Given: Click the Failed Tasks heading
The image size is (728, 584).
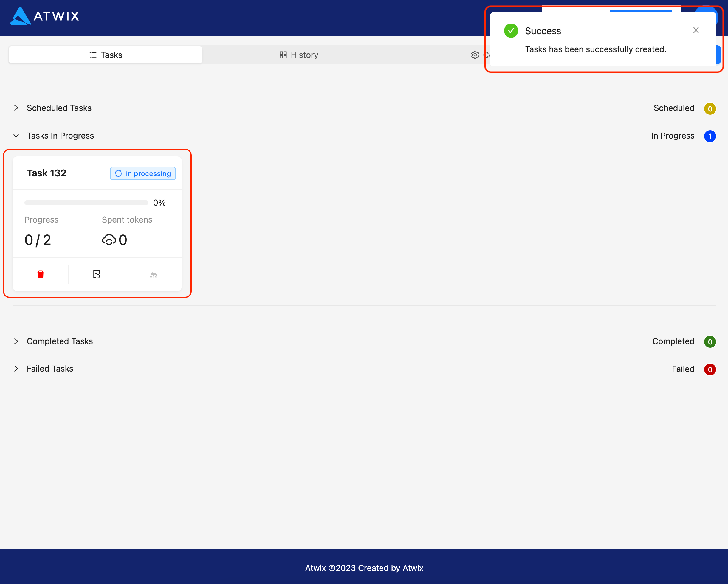Looking at the screenshot, I should [49, 369].
